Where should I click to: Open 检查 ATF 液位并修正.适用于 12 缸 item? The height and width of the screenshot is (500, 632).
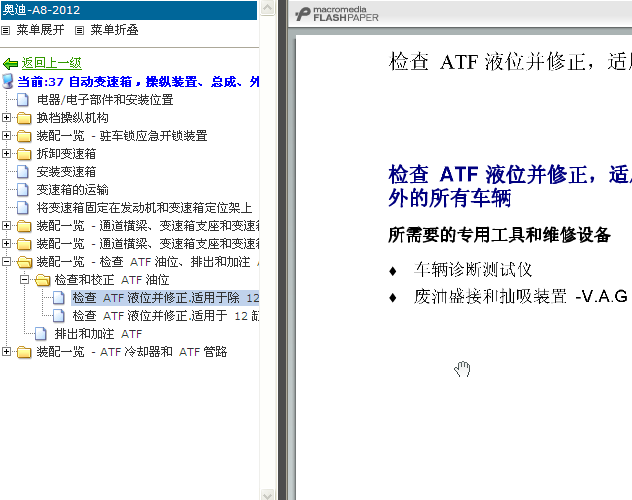pyautogui.click(x=166, y=315)
